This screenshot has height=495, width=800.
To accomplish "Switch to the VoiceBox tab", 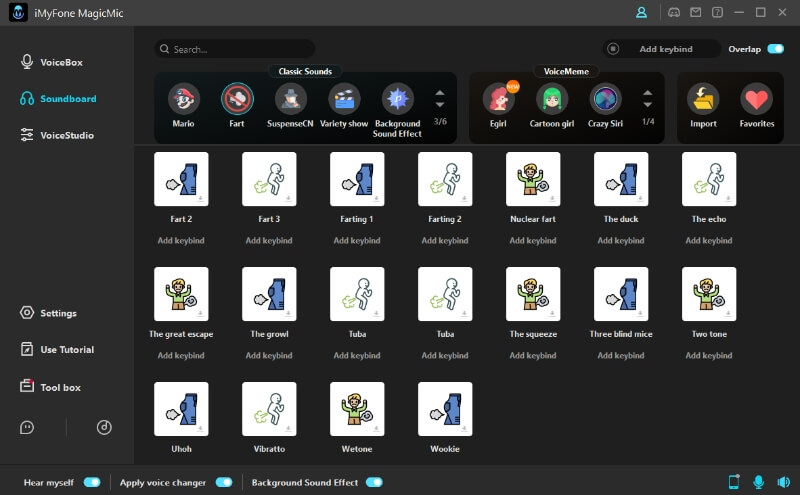I will tap(60, 62).
